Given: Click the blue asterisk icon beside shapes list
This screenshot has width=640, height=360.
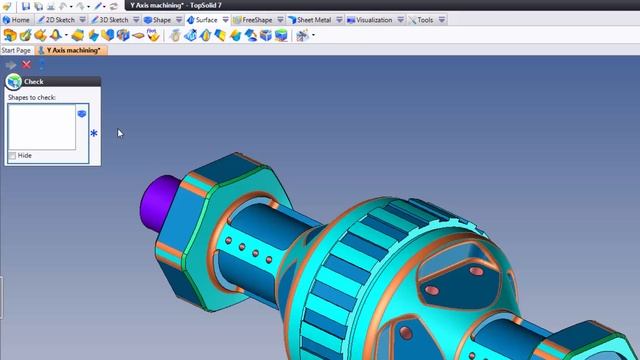Looking at the screenshot, I should tap(94, 133).
